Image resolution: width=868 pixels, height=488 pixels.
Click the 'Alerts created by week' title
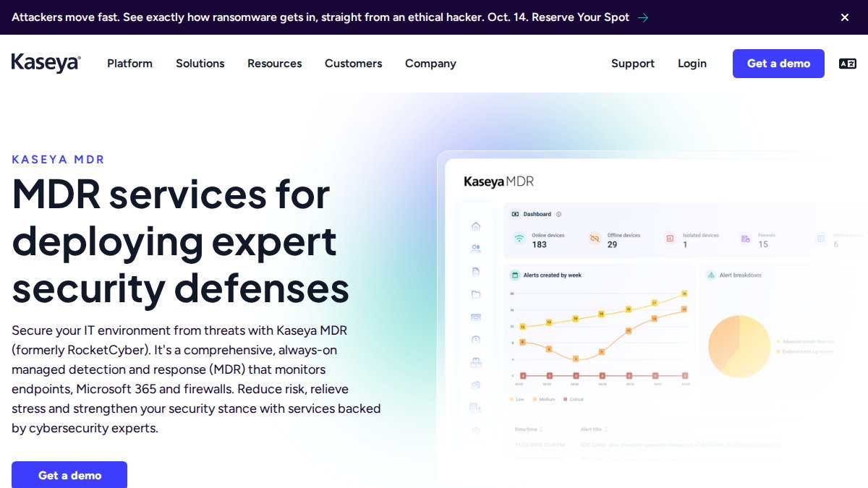(553, 275)
